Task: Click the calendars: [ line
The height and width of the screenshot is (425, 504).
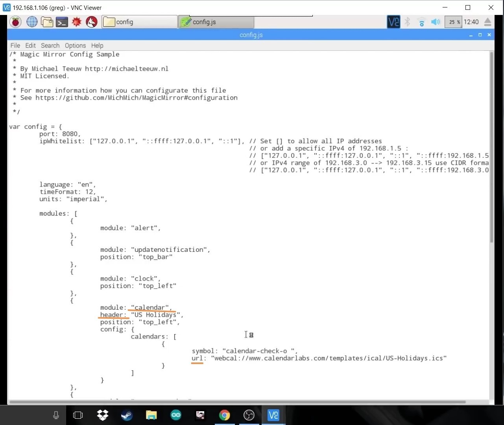Action: [x=153, y=336]
